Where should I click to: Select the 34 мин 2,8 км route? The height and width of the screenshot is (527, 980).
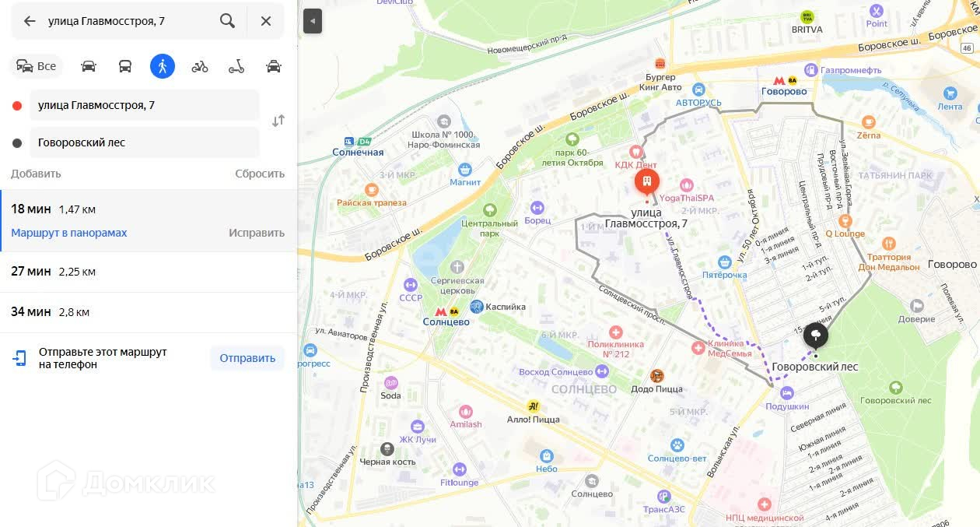click(x=149, y=312)
